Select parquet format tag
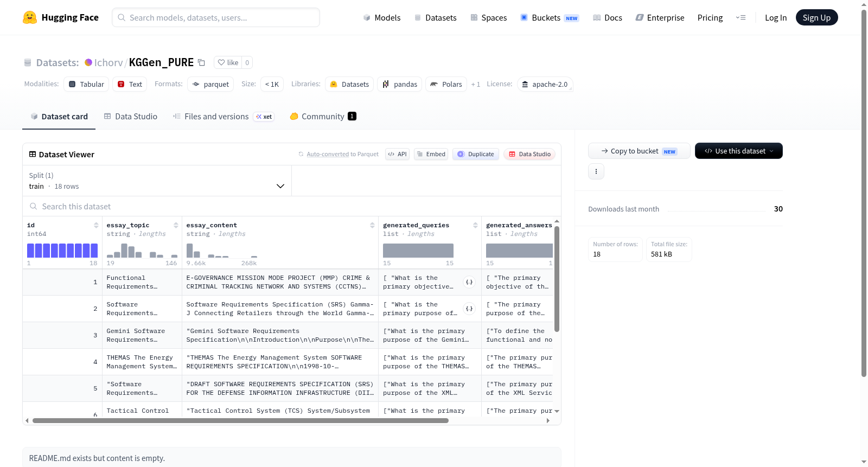This screenshot has height=467, width=868. pos(210,84)
